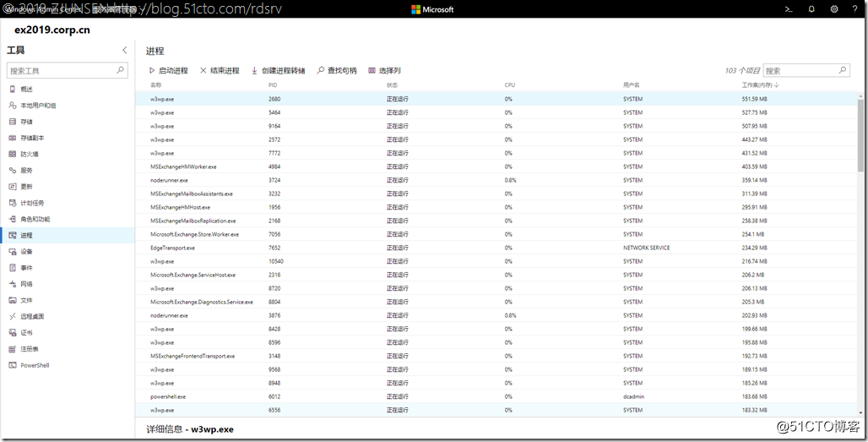
Task: Click the magnifier icon in process search box
Action: (842, 70)
